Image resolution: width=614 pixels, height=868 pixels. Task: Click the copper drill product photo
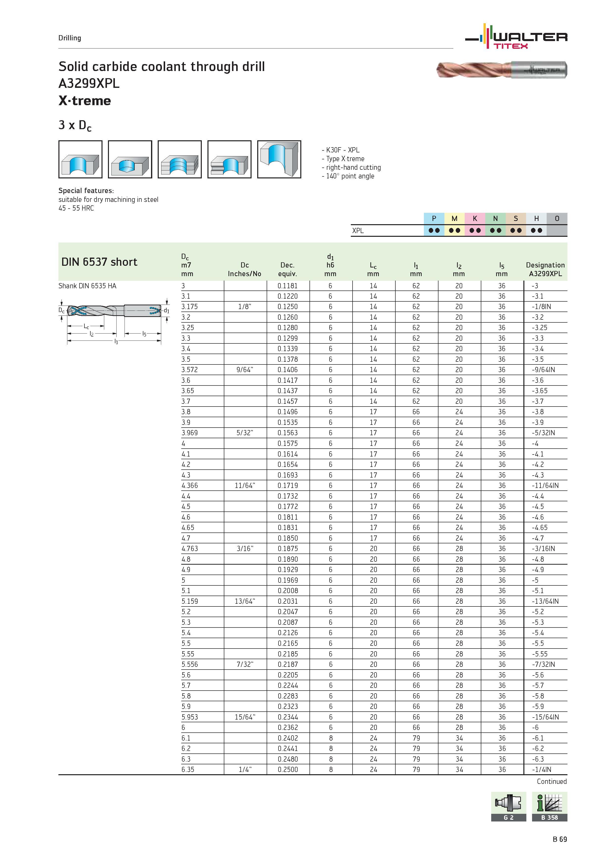tap(502, 70)
